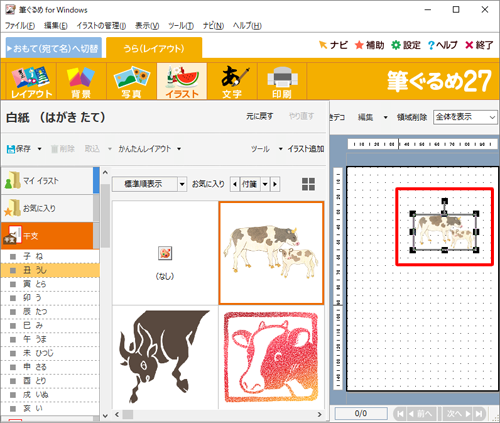Screen dimensions: 500x423
Task: Click the 終了 exit button
Action: click(479, 45)
